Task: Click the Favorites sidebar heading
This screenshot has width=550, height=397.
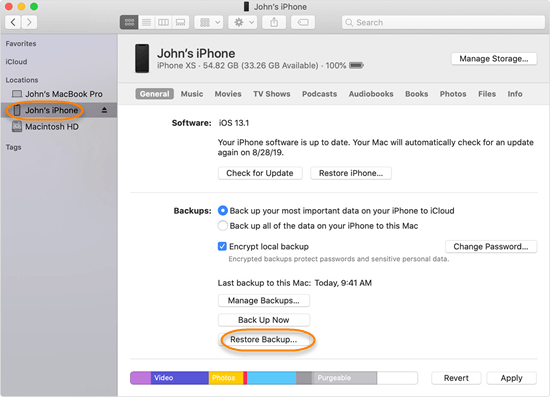Action: (21, 44)
